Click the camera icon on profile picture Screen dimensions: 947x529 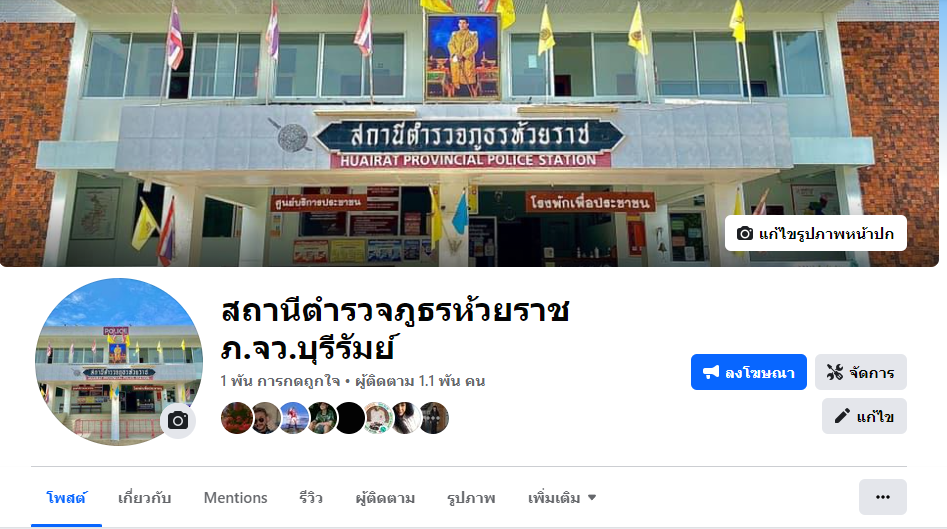[x=178, y=420]
